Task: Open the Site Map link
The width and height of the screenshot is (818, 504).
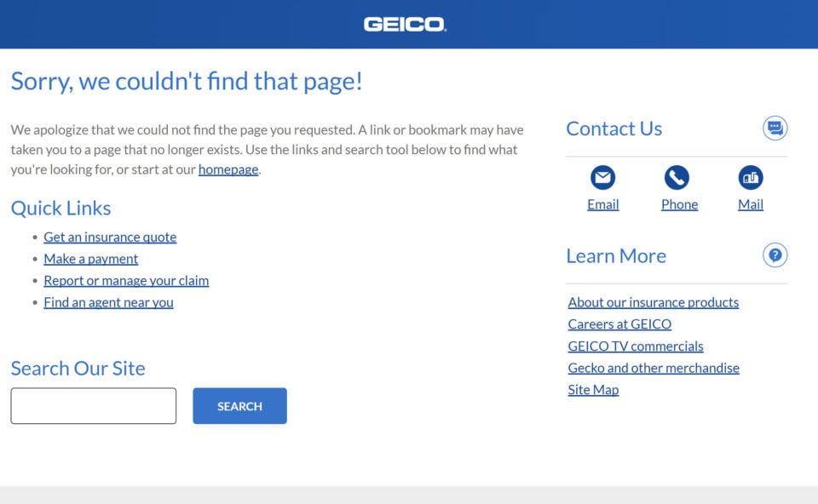Action: (593, 389)
